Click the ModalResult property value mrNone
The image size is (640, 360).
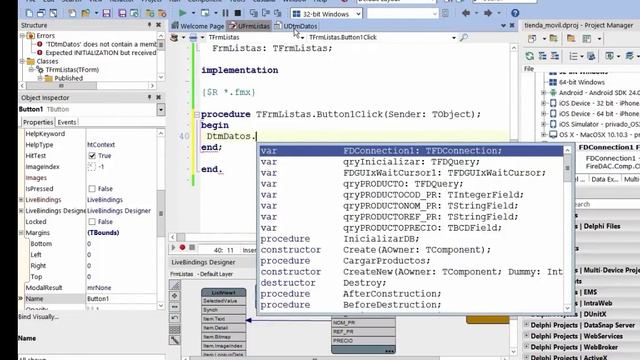[121, 288]
